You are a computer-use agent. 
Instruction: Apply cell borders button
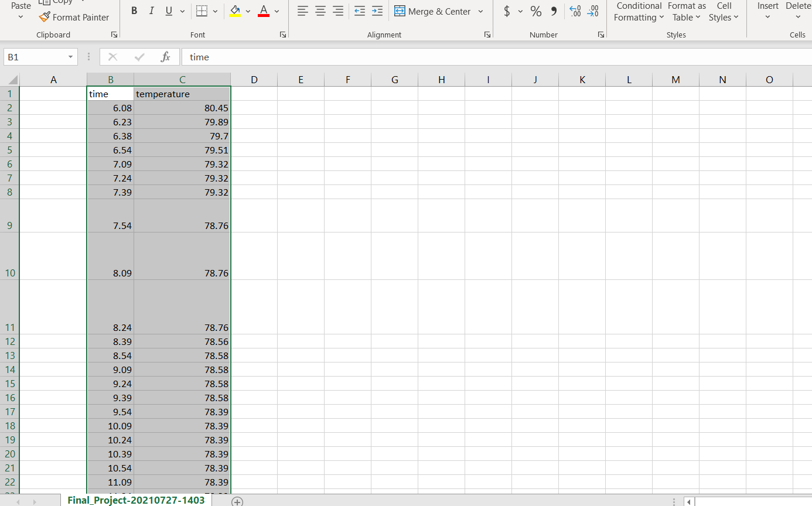202,11
